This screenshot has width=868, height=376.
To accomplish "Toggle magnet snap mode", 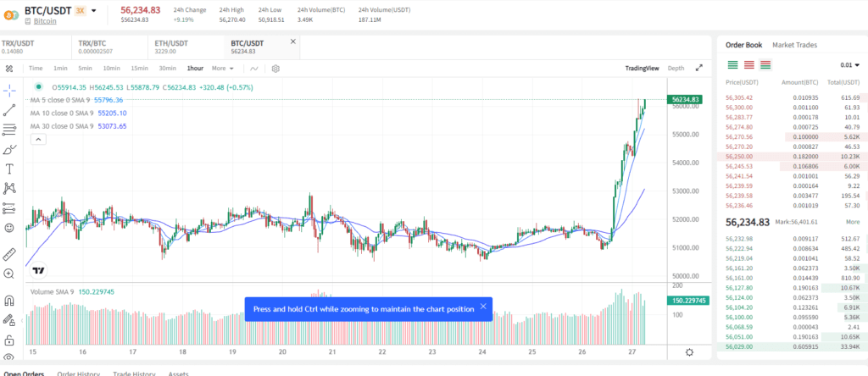I will (x=9, y=300).
